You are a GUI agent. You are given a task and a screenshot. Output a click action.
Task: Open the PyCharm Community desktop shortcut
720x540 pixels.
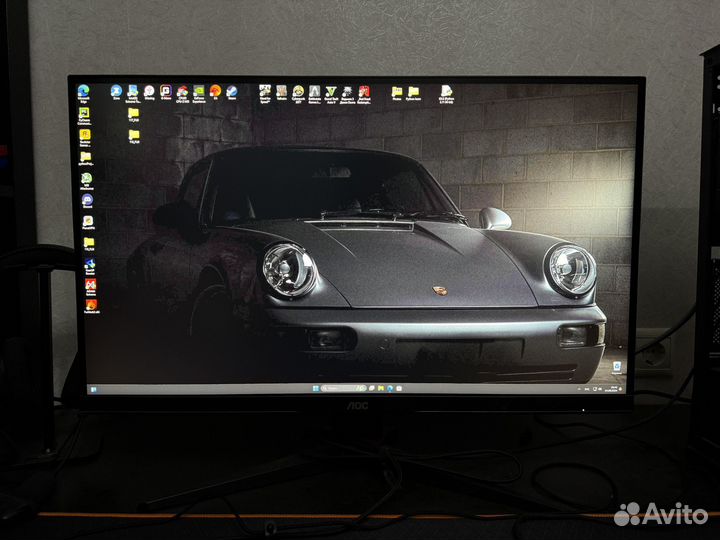pos(84,116)
